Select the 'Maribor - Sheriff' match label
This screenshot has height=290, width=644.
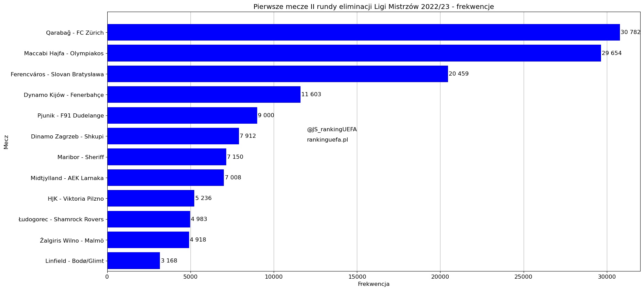(x=80, y=157)
